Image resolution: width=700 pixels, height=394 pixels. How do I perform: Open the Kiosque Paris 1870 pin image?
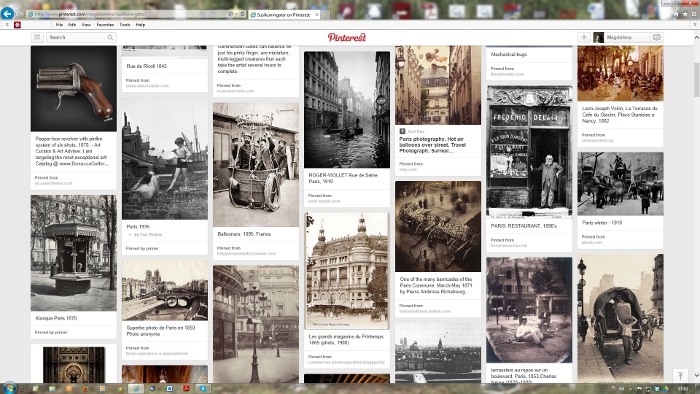(74, 253)
